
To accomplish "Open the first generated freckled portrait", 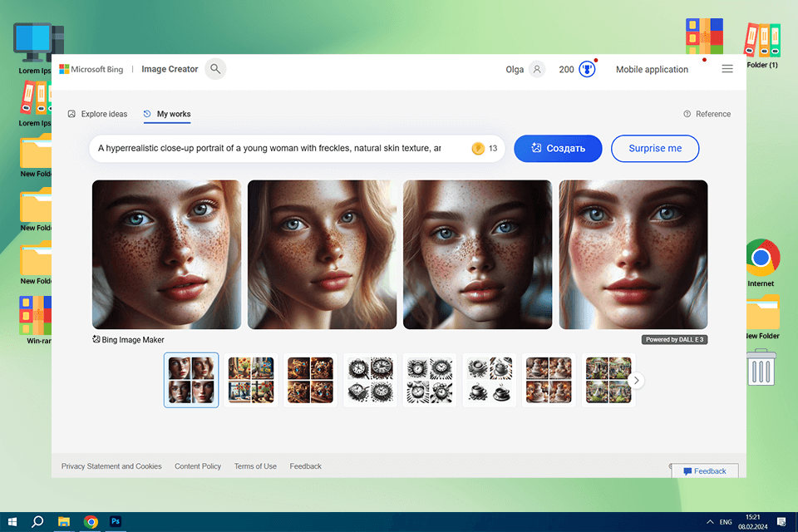I will click(x=166, y=254).
